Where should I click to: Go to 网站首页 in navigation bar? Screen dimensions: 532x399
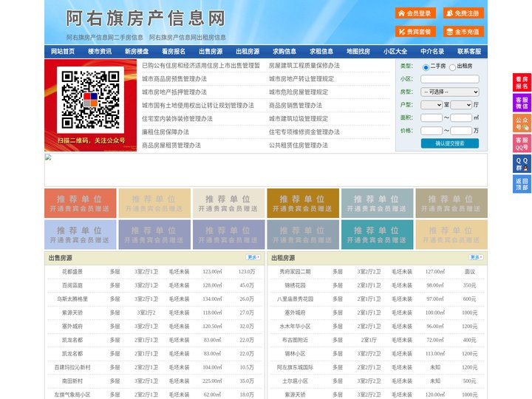(63, 52)
